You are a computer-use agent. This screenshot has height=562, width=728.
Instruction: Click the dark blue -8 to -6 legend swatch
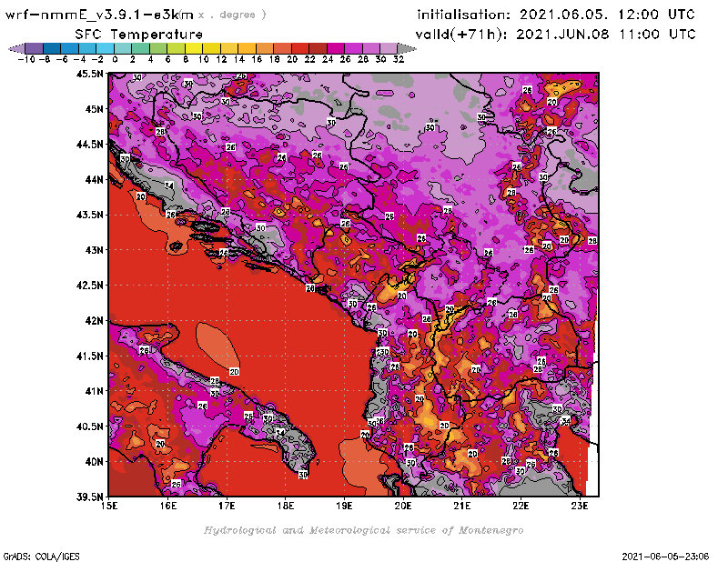52,48
